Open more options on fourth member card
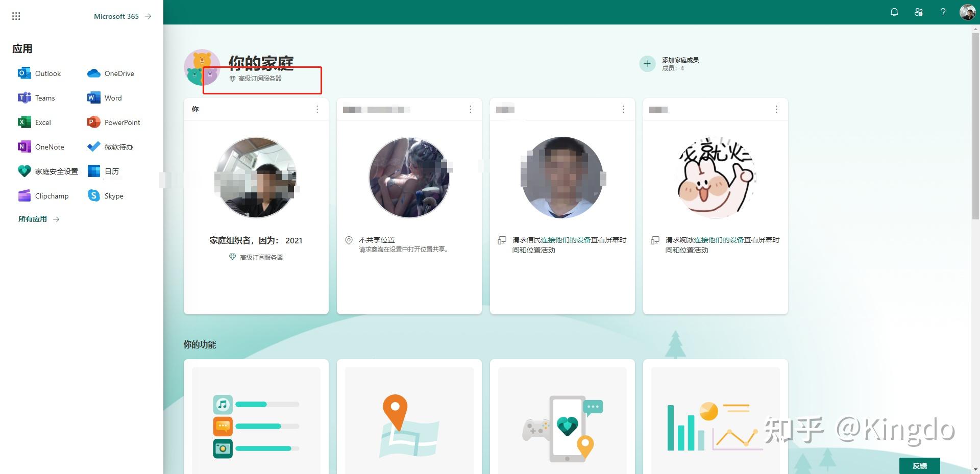 coord(776,109)
